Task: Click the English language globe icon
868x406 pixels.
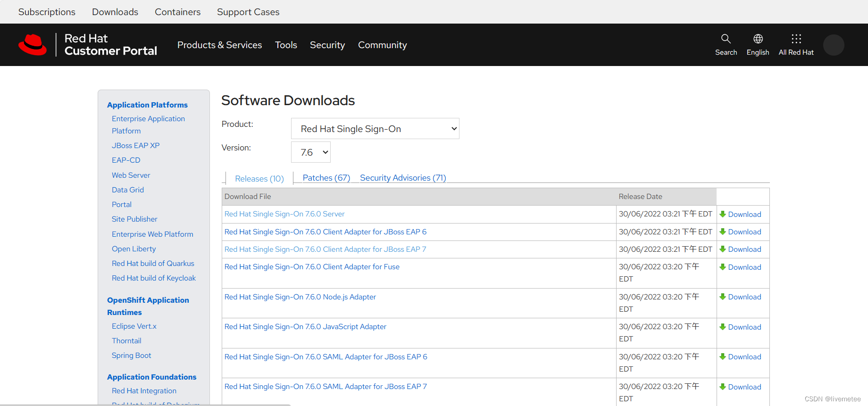Action: pyautogui.click(x=758, y=39)
